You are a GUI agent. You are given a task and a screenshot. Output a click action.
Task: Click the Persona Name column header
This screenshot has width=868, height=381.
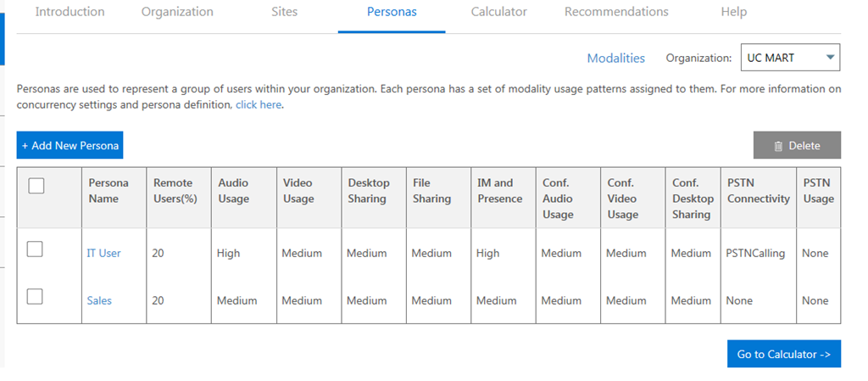(108, 191)
